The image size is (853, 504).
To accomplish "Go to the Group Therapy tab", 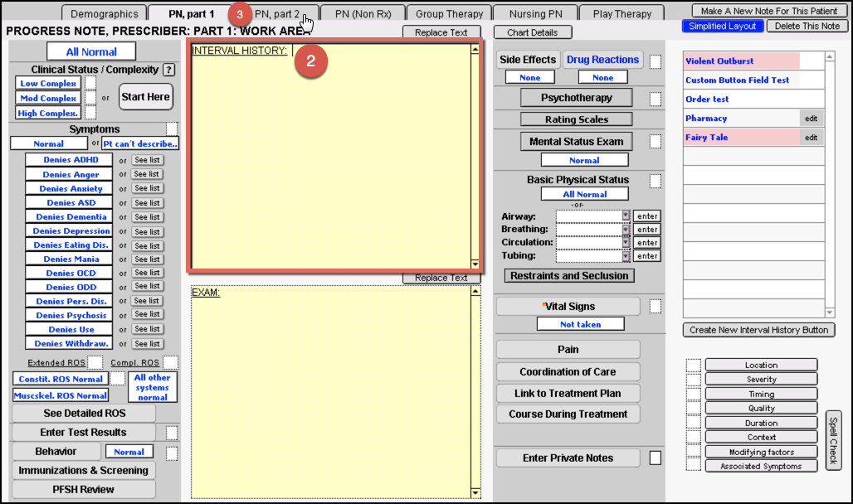I will point(449,14).
